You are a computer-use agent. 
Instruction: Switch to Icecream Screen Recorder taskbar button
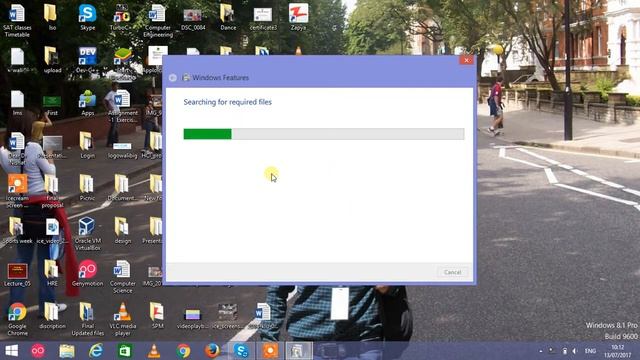[x=270, y=351]
